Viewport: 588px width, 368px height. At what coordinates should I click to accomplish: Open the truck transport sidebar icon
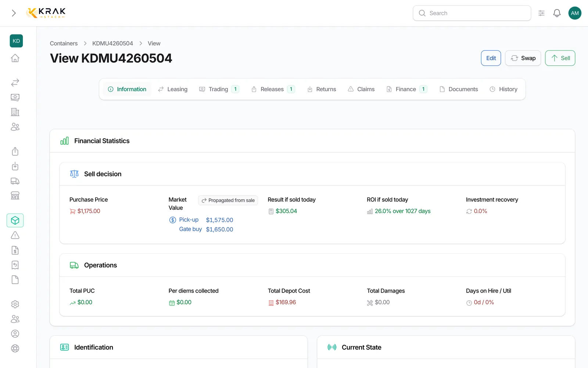point(15,181)
